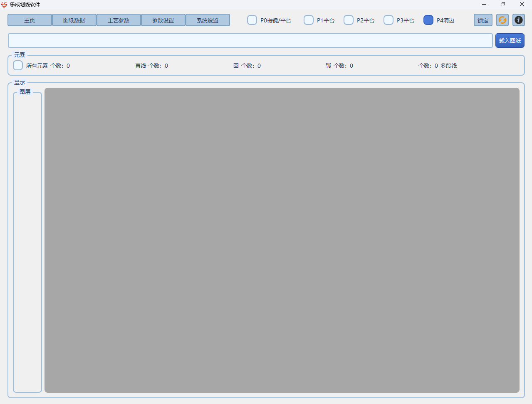Image resolution: width=532 pixels, height=404 pixels.
Task: Check the 所有元素 checkbox
Action: [18, 65]
